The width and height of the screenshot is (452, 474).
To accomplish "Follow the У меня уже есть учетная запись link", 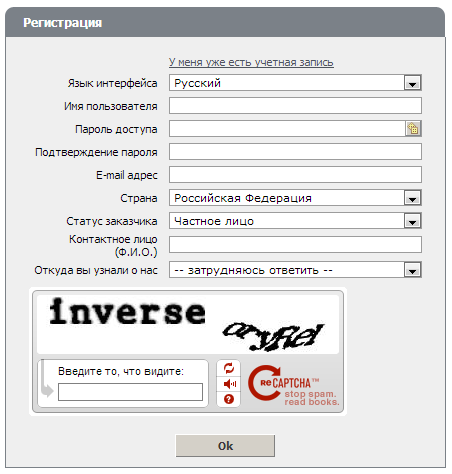I will (x=251, y=62).
